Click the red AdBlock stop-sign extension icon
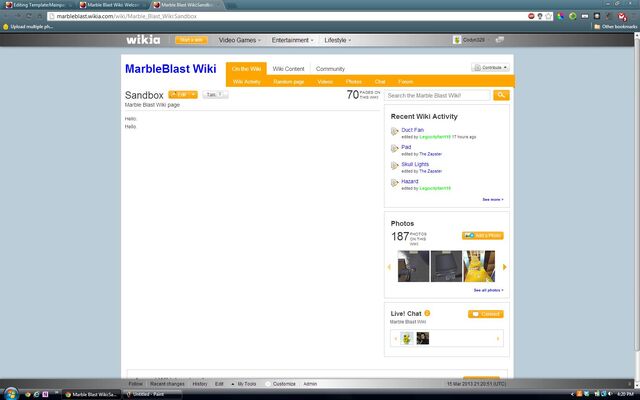This screenshot has width=640, height=400. (531, 16)
